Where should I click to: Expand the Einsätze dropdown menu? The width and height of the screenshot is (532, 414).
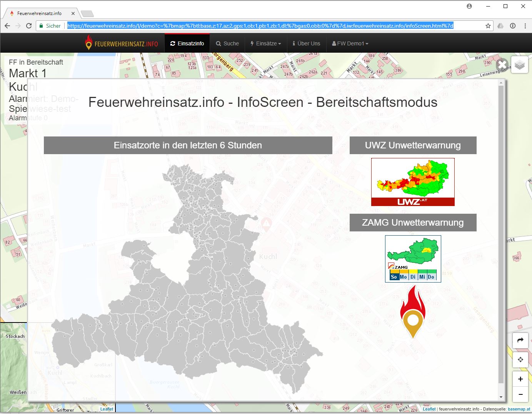pyautogui.click(x=266, y=43)
